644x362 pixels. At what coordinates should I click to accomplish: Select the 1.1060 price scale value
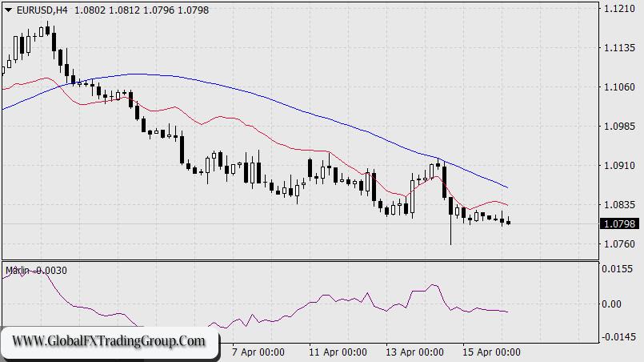coord(620,87)
